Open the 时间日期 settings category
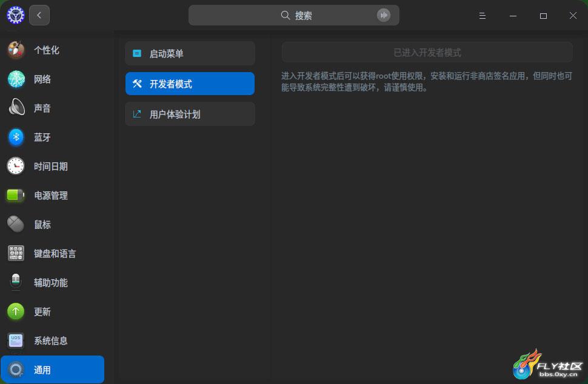Image resolution: width=588 pixels, height=384 pixels. click(x=53, y=166)
